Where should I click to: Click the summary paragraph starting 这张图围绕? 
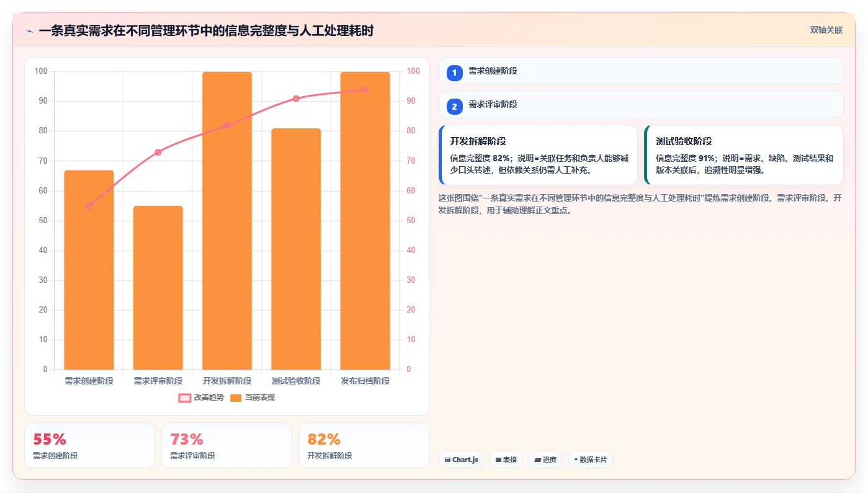point(641,204)
